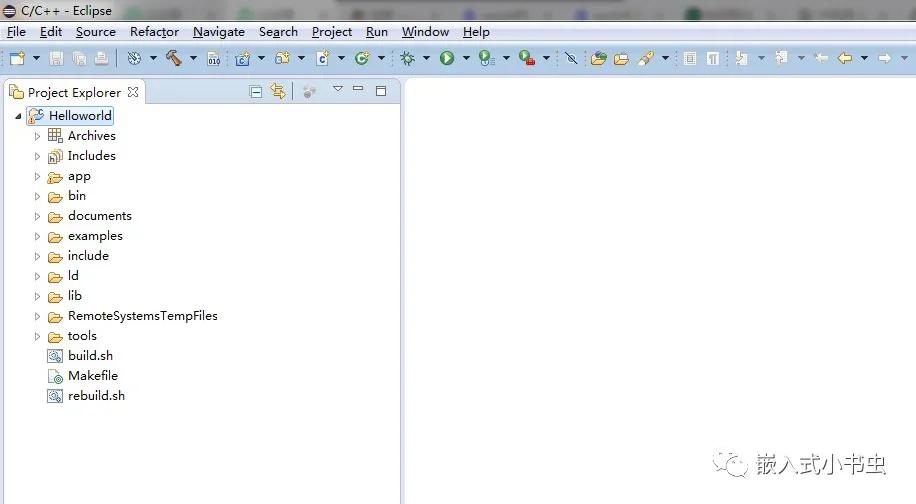Open the Refactor menu
Viewport: 916px width, 504px height.
click(154, 32)
